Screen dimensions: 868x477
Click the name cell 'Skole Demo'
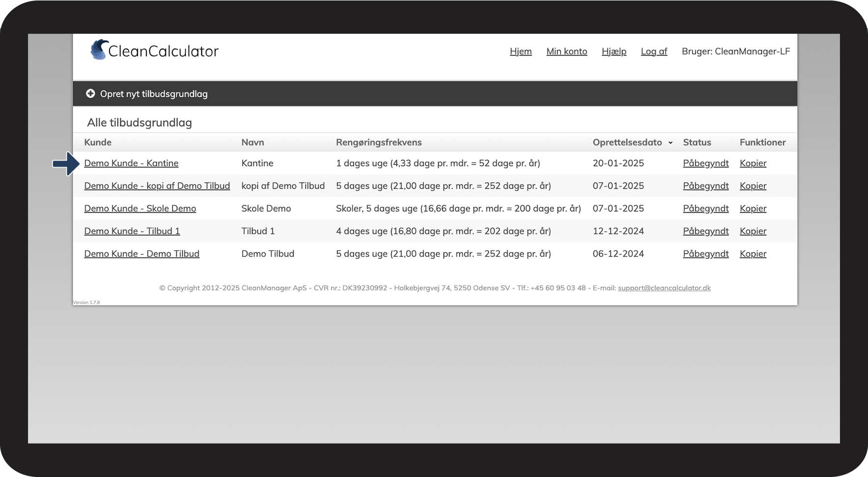click(266, 208)
